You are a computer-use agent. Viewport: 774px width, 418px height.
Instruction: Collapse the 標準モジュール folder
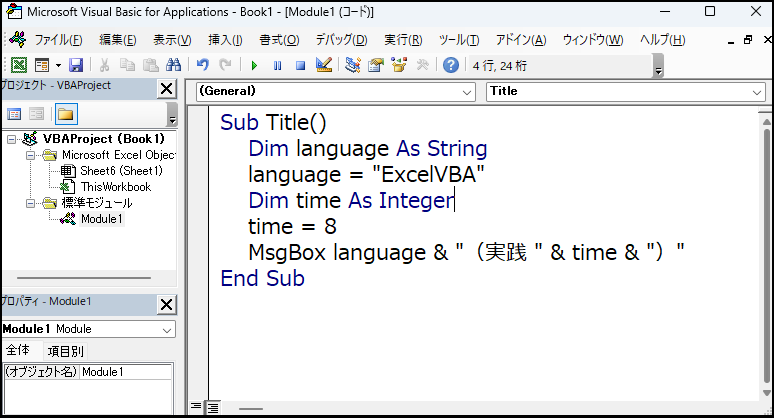[31, 203]
